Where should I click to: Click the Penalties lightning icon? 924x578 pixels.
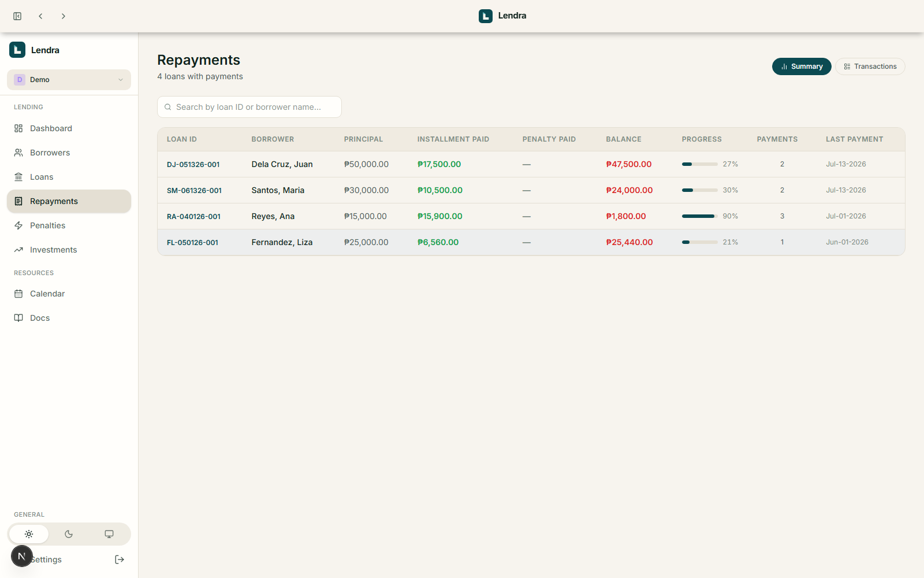click(x=18, y=225)
